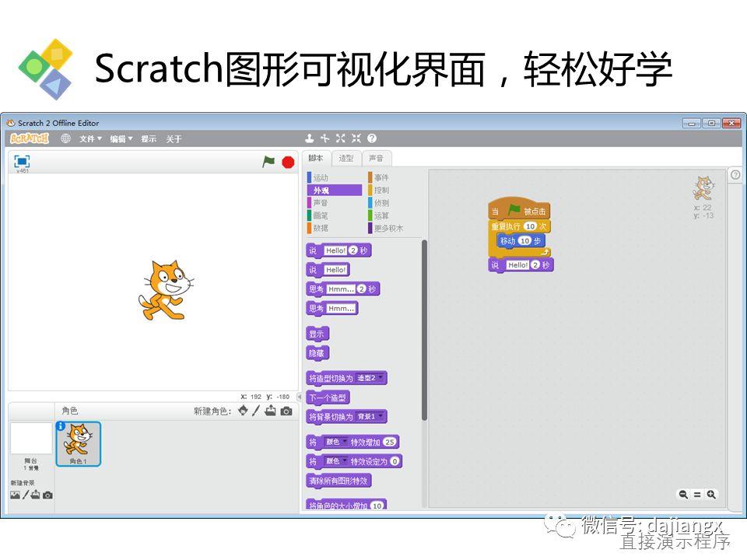The height and width of the screenshot is (560, 747).
Task: Select the delete scissors tool
Action: point(325,138)
